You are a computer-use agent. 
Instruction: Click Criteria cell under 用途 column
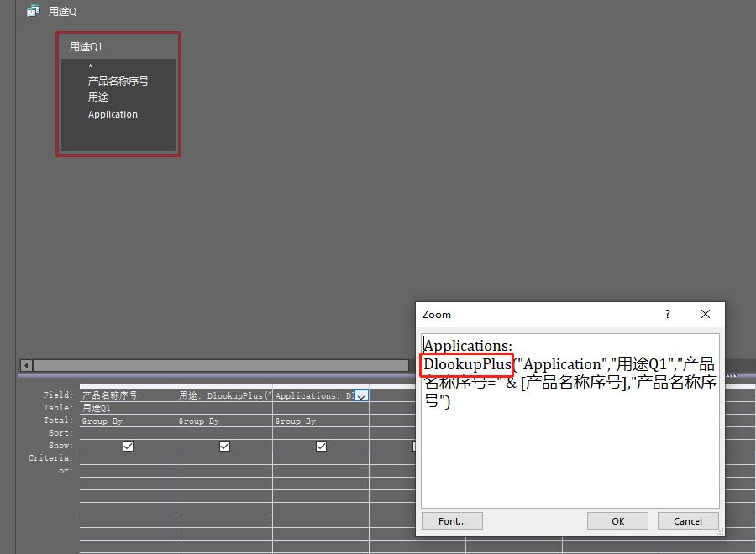coord(224,458)
